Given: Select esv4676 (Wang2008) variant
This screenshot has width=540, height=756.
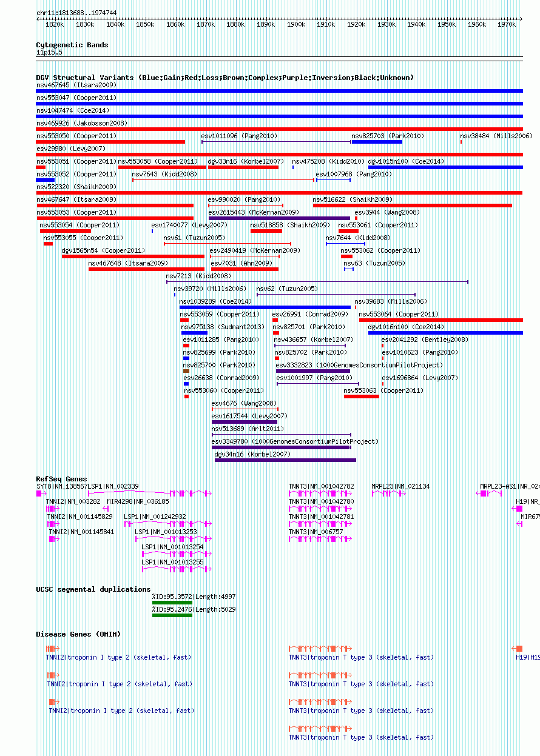Looking at the screenshot, I should point(244,403).
